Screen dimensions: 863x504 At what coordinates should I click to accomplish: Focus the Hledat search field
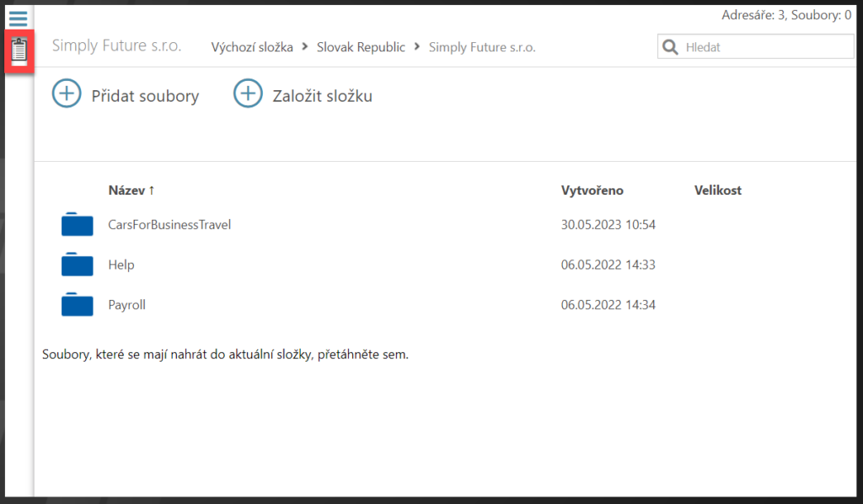click(x=756, y=46)
